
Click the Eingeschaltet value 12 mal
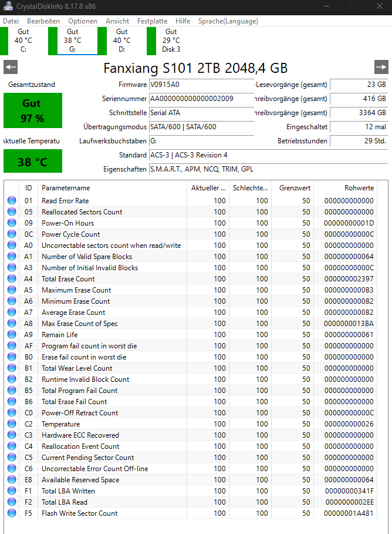[359, 127]
